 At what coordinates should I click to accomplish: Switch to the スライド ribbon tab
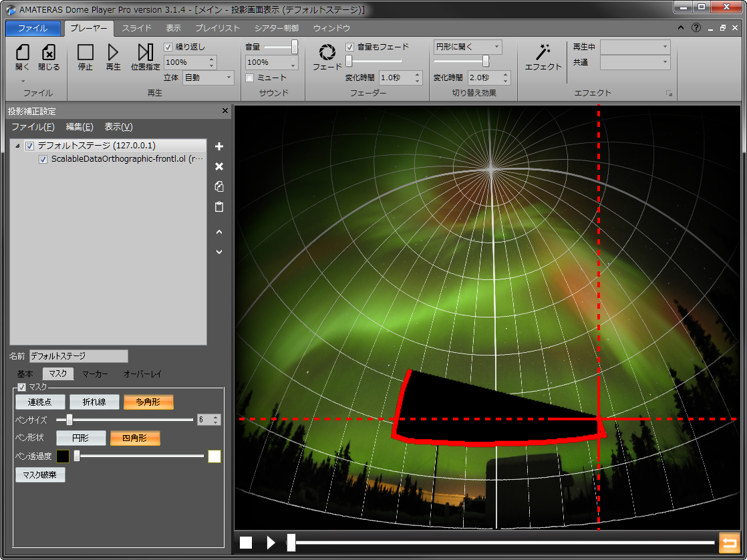pos(137,28)
